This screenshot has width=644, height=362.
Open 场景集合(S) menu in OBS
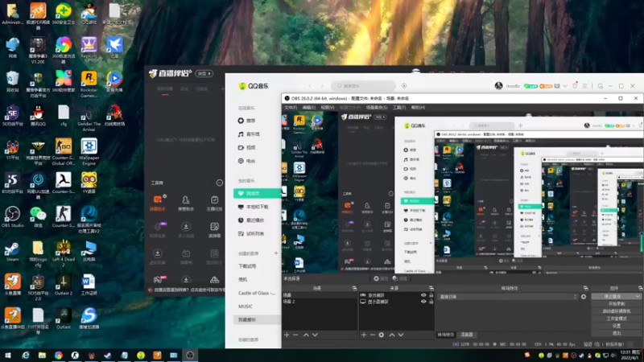click(x=377, y=108)
